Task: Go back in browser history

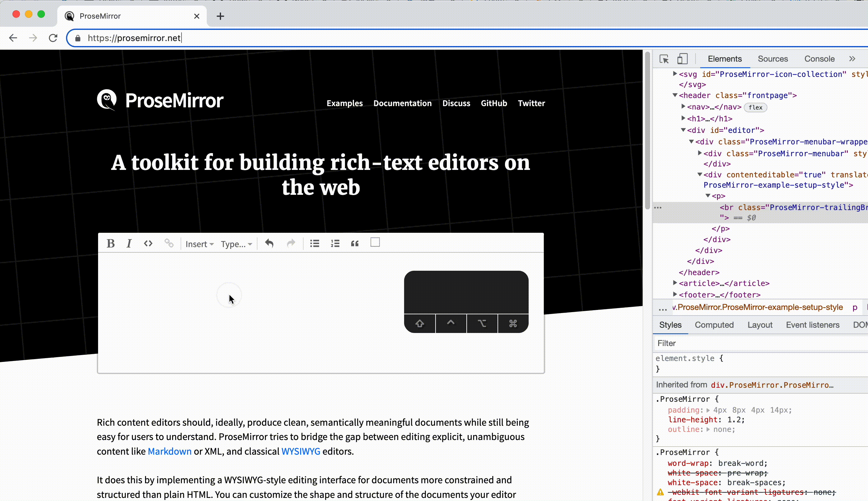Action: [x=13, y=38]
